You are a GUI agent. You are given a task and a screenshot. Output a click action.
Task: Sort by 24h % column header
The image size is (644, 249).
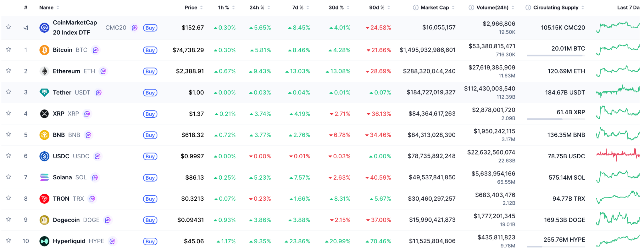(257, 8)
